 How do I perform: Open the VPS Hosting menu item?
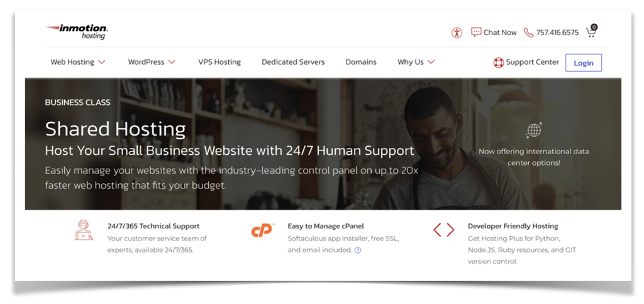pos(219,62)
